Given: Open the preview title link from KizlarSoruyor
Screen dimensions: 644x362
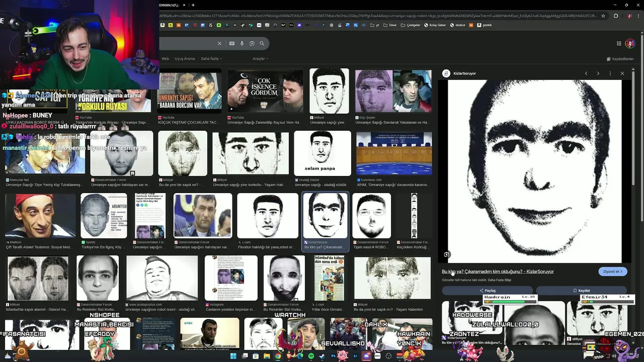Looking at the screenshot, I should [498, 271].
